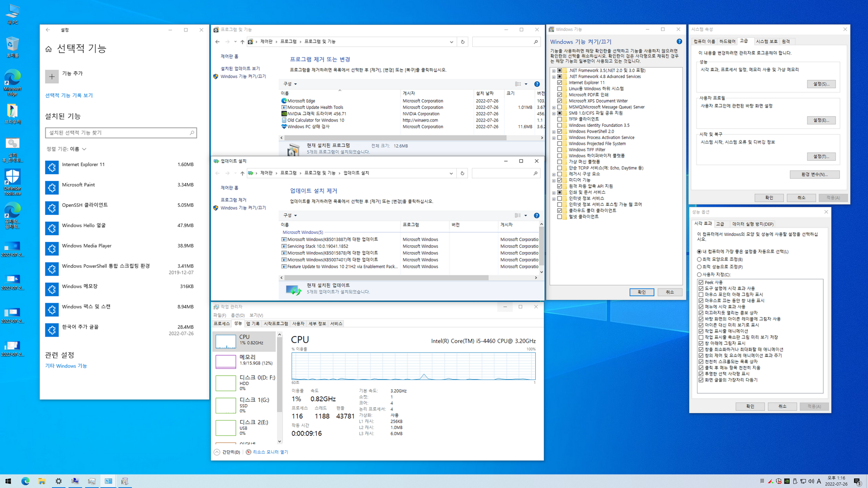This screenshot has width=868, height=488.
Task: Select Internet Explorer 11 feature icon in Settings
Action: tap(52, 168)
